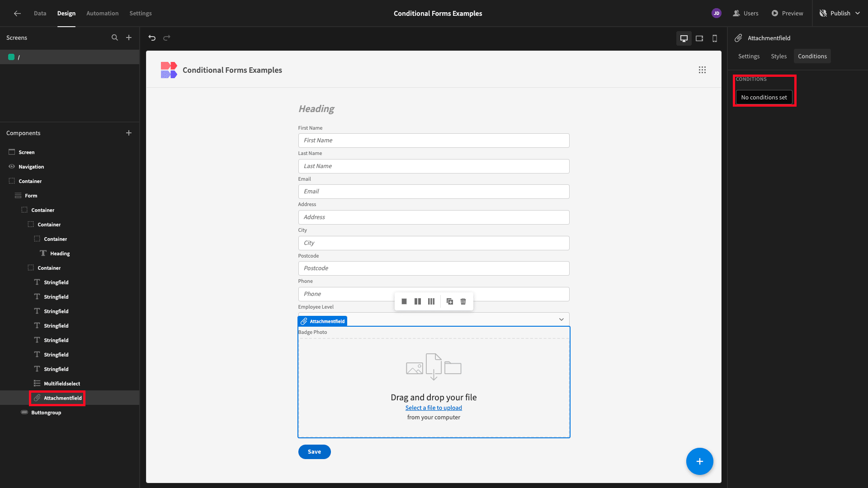The height and width of the screenshot is (488, 868).
Task: Set three column layout
Action: pyautogui.click(x=431, y=301)
